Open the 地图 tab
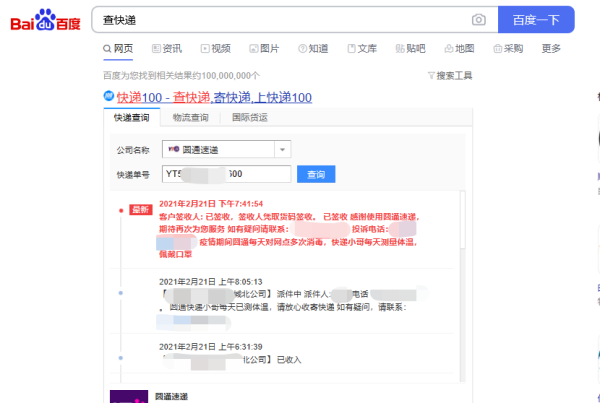The width and height of the screenshot is (600, 403). click(x=458, y=48)
